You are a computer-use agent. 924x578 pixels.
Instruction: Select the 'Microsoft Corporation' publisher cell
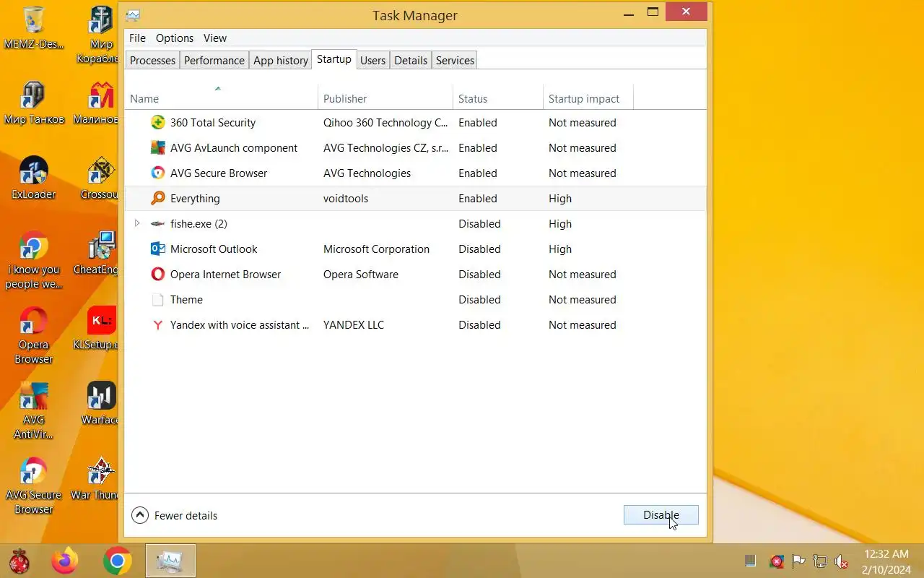(x=376, y=249)
